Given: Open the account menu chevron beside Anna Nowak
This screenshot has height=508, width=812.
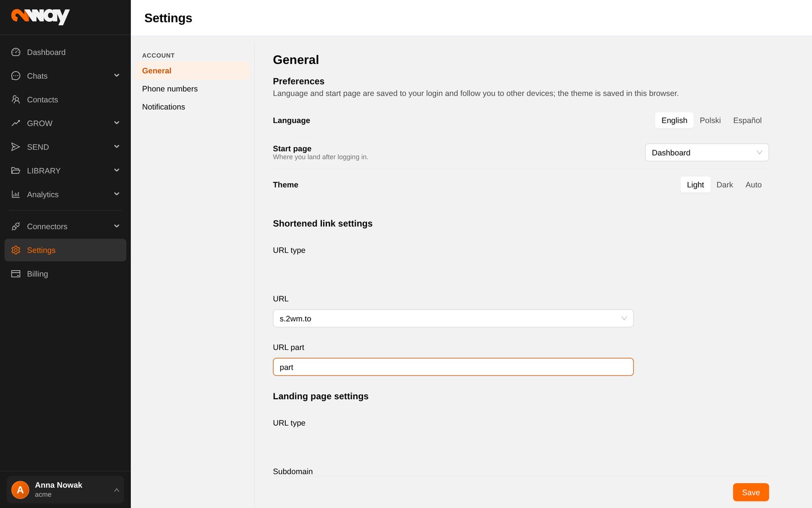Looking at the screenshot, I should coord(117,490).
